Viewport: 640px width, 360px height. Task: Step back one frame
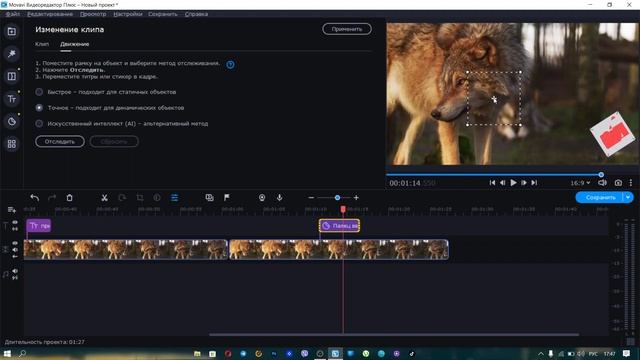(503, 183)
